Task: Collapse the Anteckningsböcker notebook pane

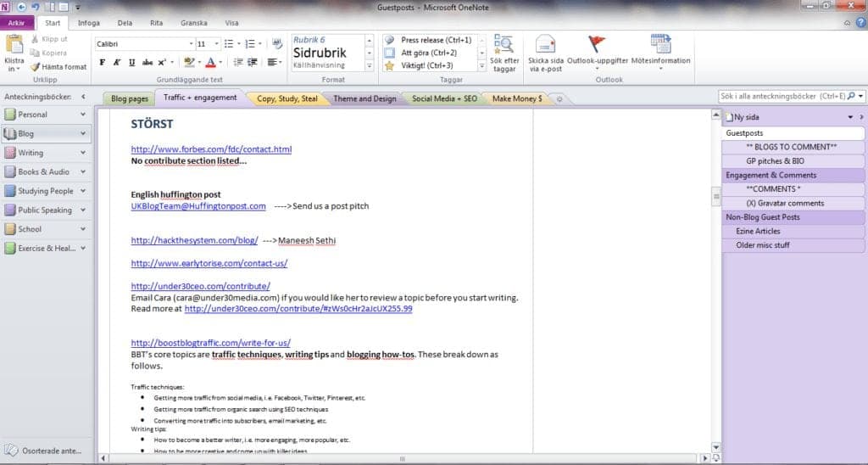Action: (83, 97)
